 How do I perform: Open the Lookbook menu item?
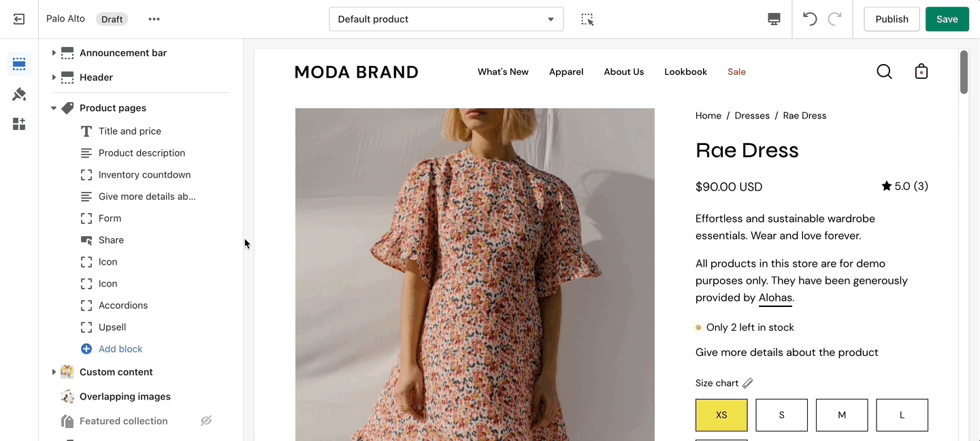pyautogui.click(x=685, y=71)
